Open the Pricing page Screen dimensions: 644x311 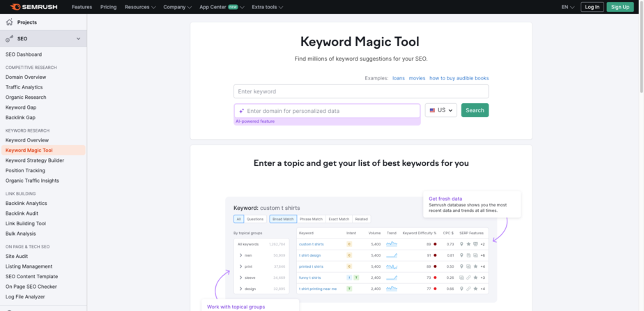pos(109,7)
